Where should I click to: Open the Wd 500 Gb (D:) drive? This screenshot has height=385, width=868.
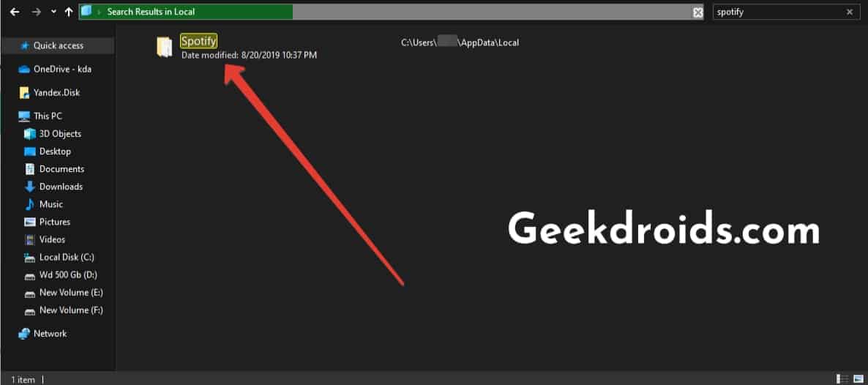coord(68,274)
